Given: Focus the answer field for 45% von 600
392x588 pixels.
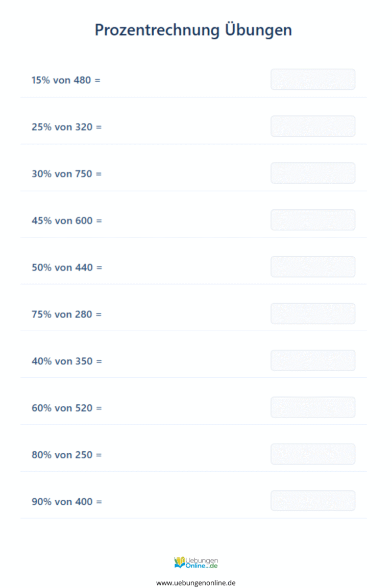Looking at the screenshot, I should pyautogui.click(x=313, y=220).
